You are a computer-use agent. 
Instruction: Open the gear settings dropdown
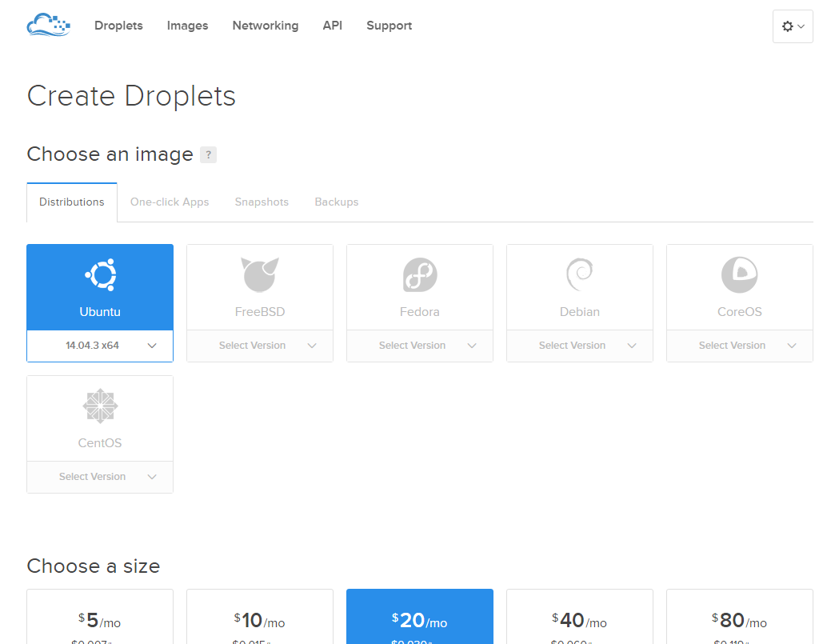pos(793,26)
